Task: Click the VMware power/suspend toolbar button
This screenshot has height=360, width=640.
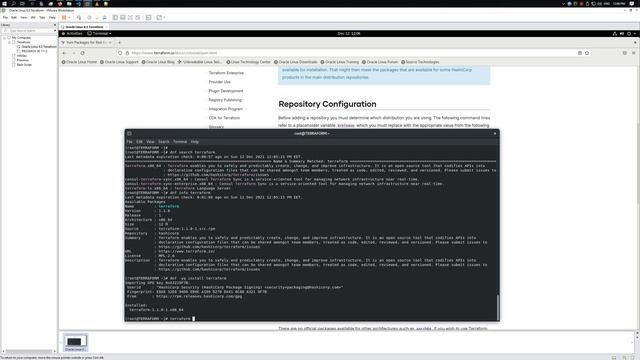Action: 64,18
